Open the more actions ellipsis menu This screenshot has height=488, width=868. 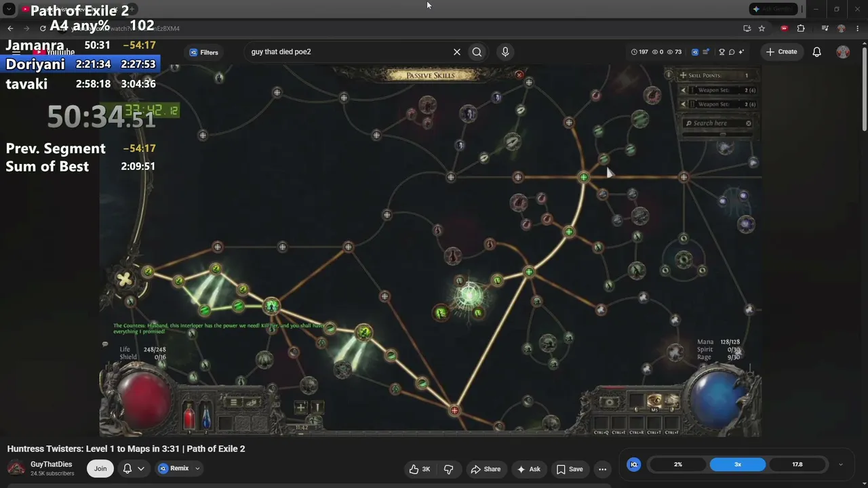tap(602, 469)
